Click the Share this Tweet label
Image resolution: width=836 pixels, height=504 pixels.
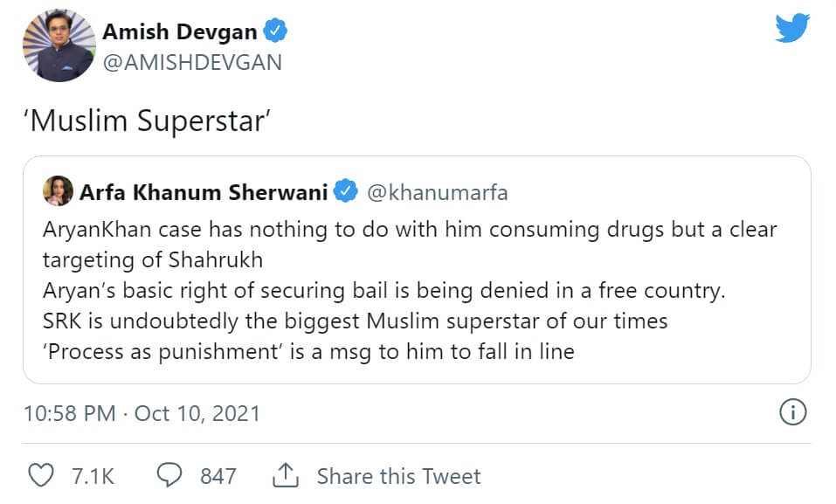tap(398, 475)
